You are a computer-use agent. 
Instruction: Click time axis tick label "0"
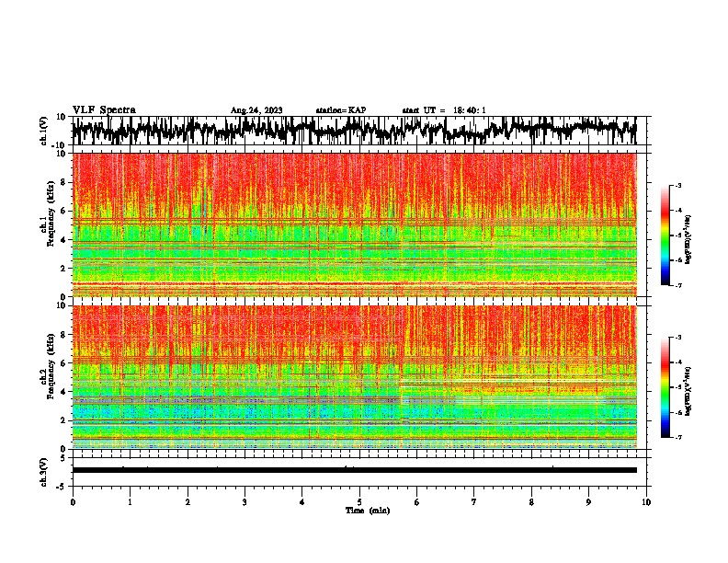tap(73, 502)
